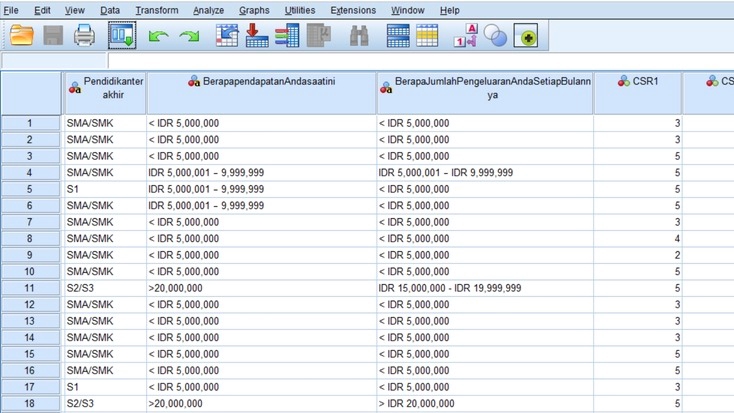
Task: Click 'IDR 15,000,000 - IDR 19,999,999' cell
Action: click(x=485, y=288)
